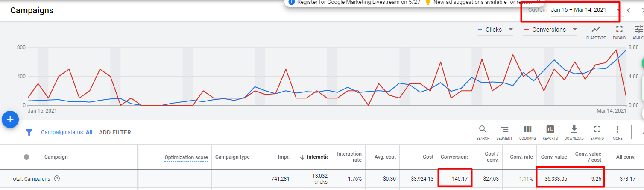The height and width of the screenshot is (190, 644).
Task: Open the Segment icon
Action: tap(504, 129)
